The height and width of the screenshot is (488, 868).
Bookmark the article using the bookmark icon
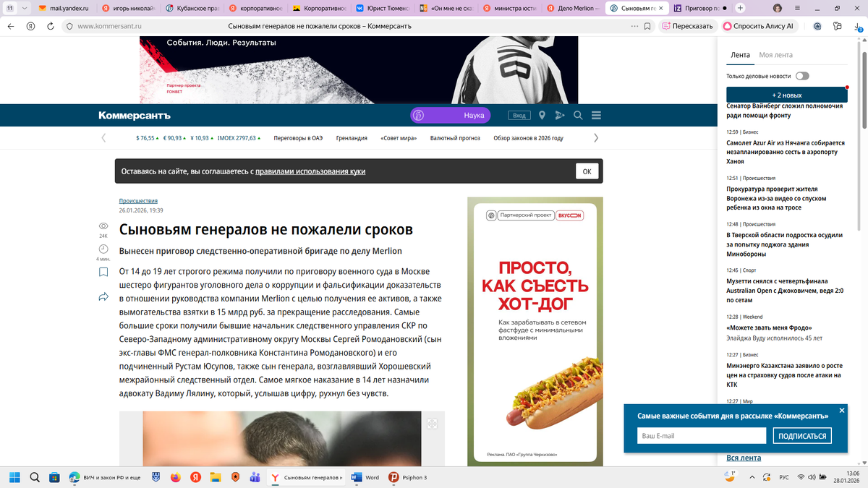pyautogui.click(x=103, y=273)
